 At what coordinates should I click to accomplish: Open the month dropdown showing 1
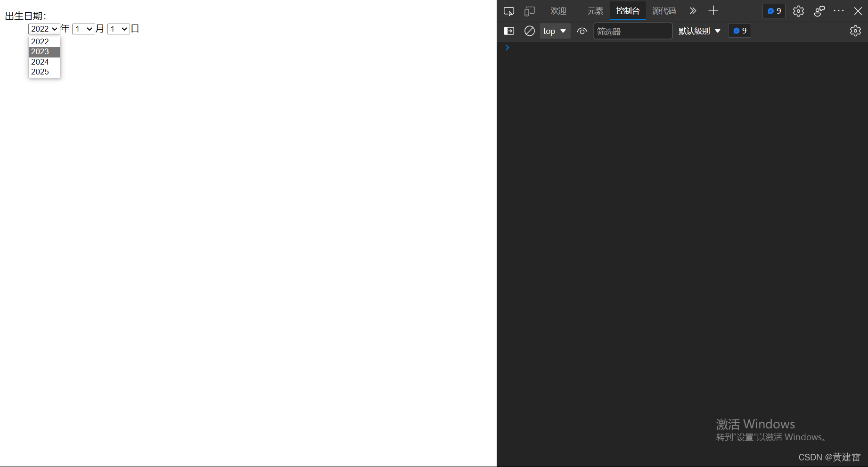[83, 29]
